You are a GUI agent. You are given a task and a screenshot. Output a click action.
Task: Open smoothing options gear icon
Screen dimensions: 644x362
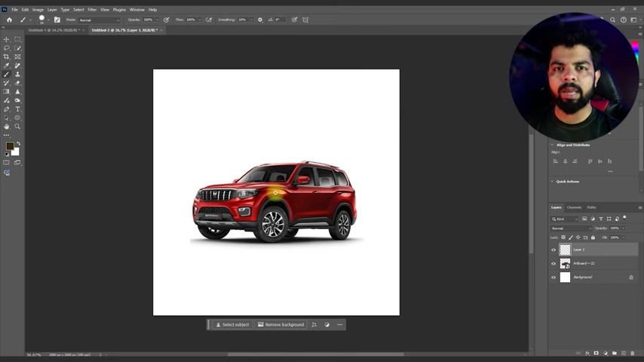[260, 20]
